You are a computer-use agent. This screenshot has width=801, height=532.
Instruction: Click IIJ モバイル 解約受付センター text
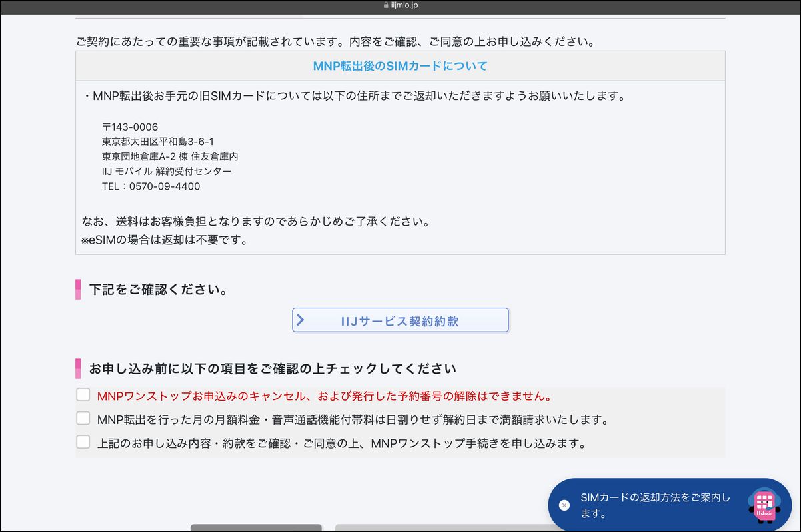(x=167, y=171)
